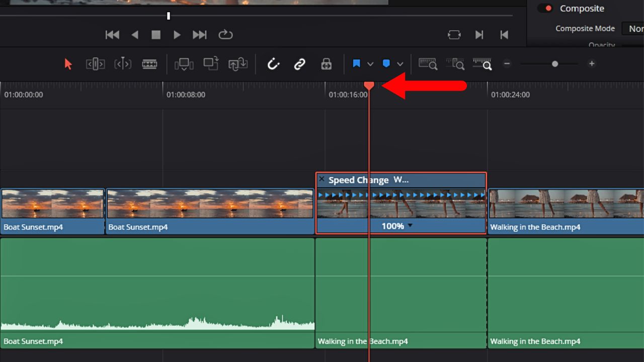Open the Composite Mode selector

point(635,29)
